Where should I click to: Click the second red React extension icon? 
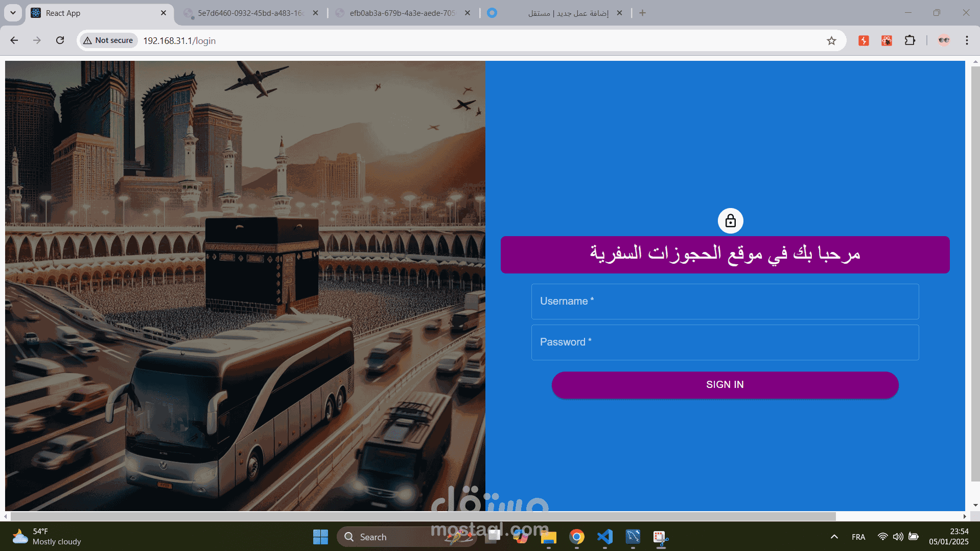886,40
